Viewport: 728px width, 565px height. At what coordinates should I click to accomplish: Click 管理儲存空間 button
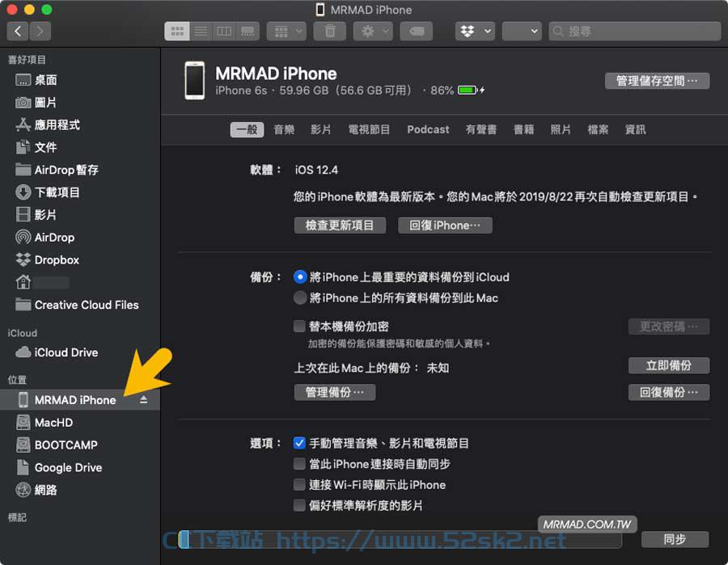coord(657,81)
